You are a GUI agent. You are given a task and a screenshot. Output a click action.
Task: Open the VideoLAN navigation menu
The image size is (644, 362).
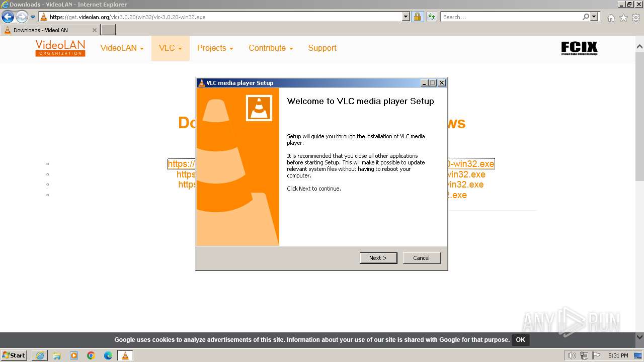click(122, 48)
